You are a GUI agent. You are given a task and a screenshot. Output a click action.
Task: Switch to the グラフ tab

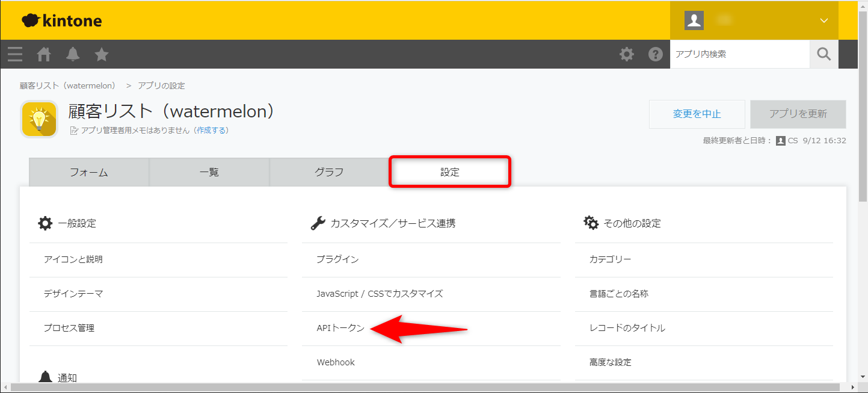point(329,172)
